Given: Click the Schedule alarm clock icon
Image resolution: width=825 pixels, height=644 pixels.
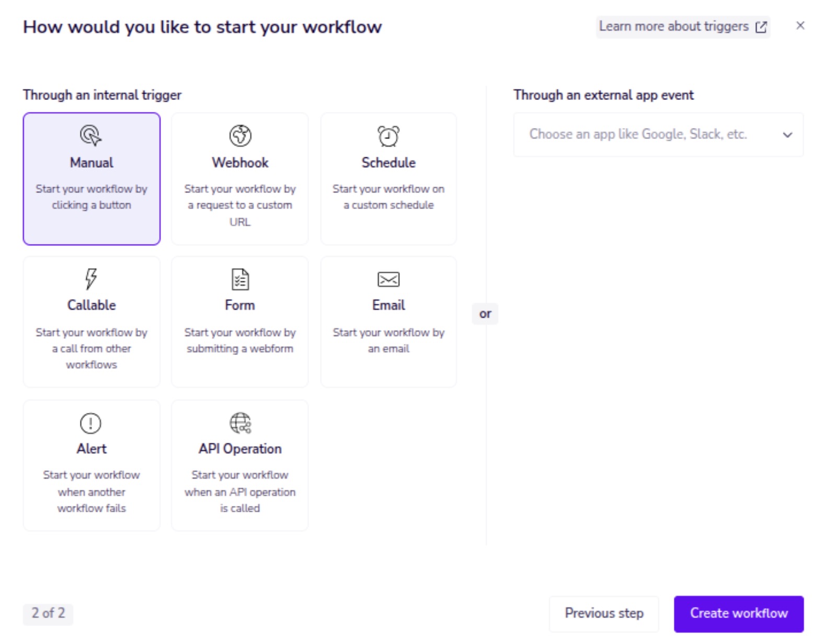Looking at the screenshot, I should click(x=388, y=136).
